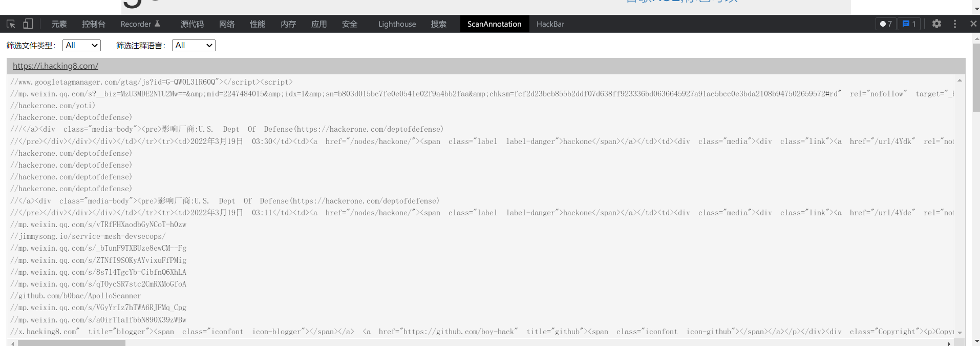Click the mp.weixin.qq.com/s/a0irTlaIfbbN890X39zWBw line
980x346 pixels.
tap(98, 320)
